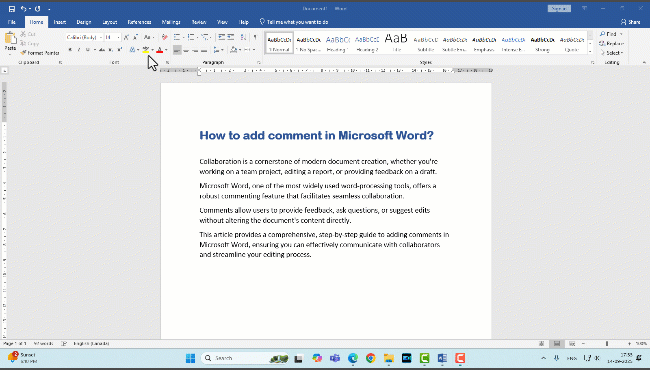
Task: Click the Line and Paragraph Spacing icon
Action: coord(216,50)
